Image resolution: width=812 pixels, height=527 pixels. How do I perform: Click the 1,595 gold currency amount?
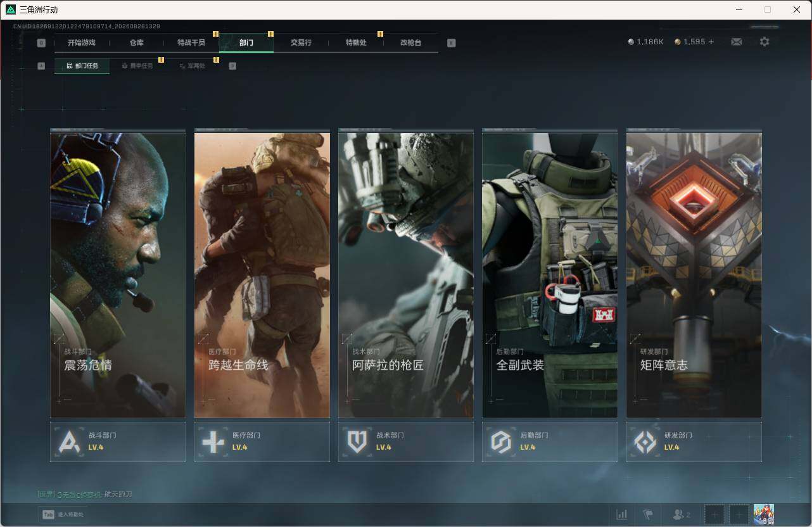pyautogui.click(x=694, y=42)
